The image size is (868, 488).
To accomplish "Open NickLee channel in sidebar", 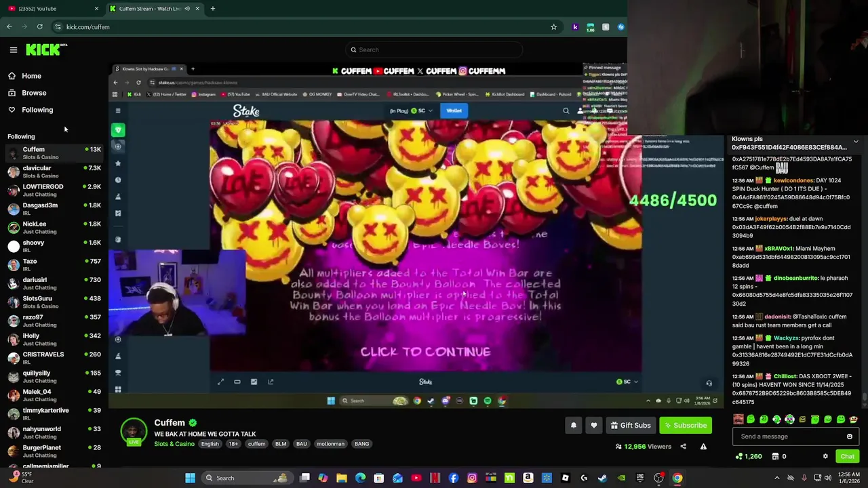I will 54,228.
